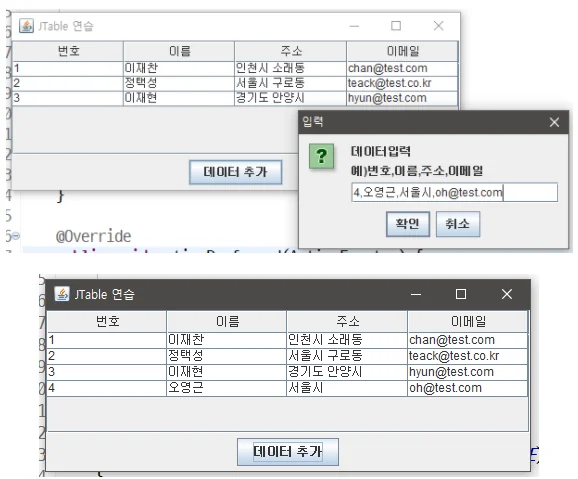Select row with oh@test.com in lower table
578x479 pixels.
[288, 388]
